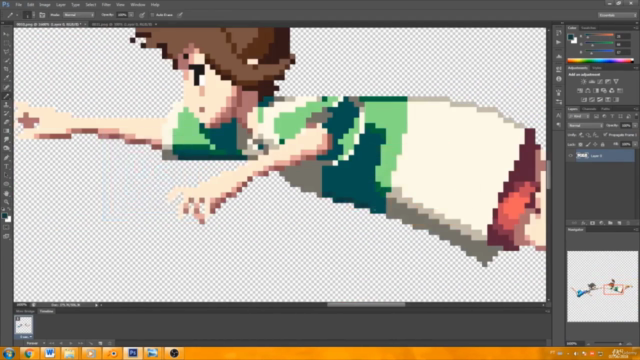640x360 pixels.
Task: Select the Zoom tool
Action: point(7,202)
